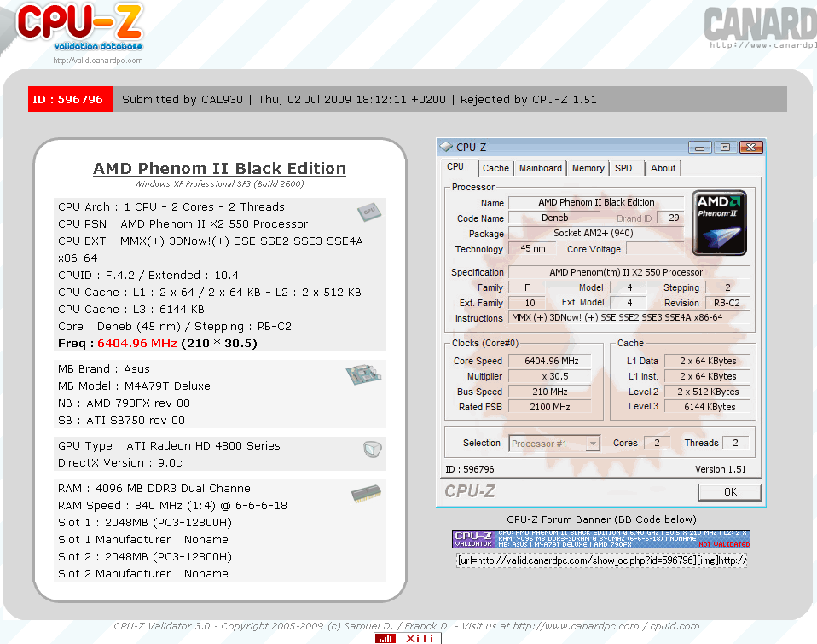Click the Bus Speed value 210 MHz
Viewport: 817px width, 644px height.
tap(550, 392)
